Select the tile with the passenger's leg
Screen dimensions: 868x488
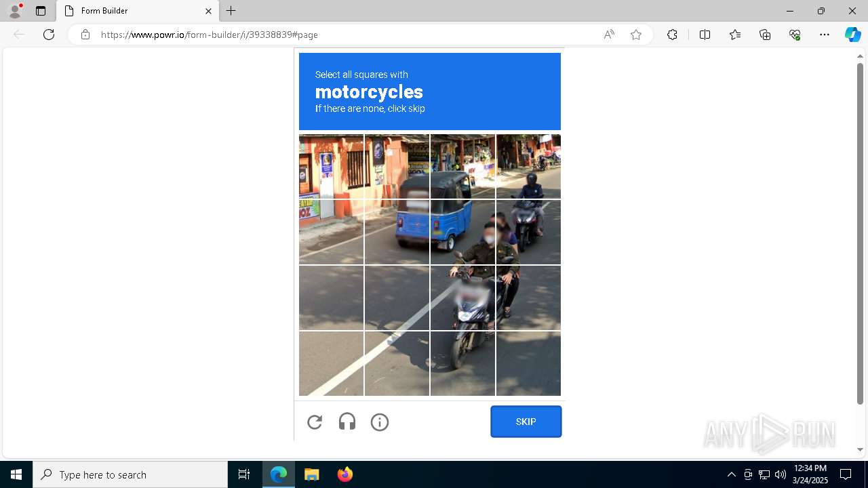click(x=528, y=298)
